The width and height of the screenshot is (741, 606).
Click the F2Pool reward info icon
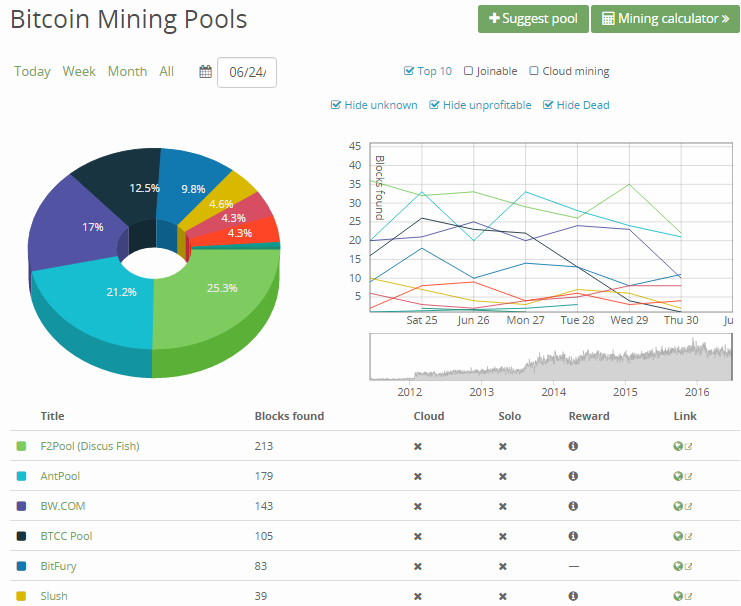point(573,447)
